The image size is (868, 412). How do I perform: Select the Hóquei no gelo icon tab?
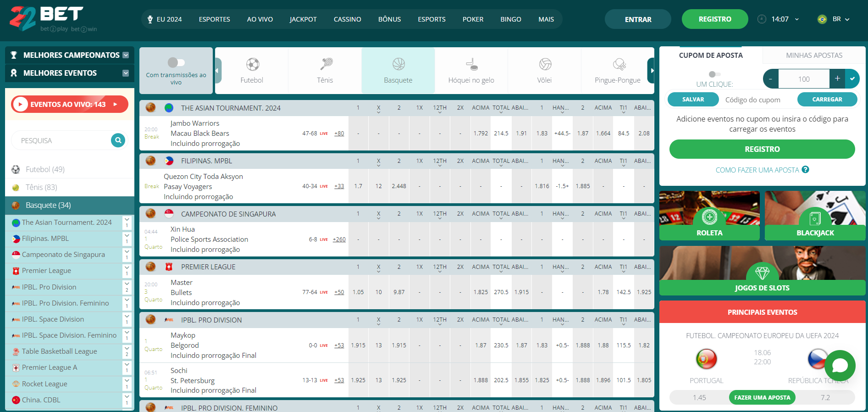471,64
